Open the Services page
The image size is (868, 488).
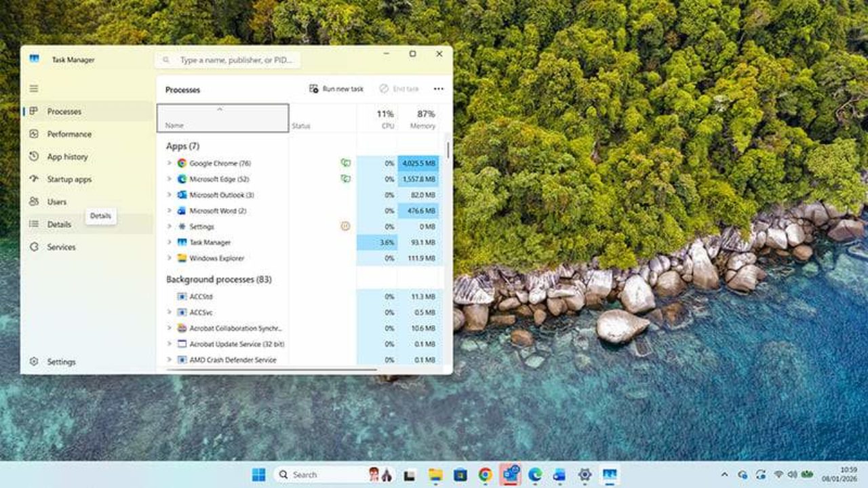[x=62, y=247]
